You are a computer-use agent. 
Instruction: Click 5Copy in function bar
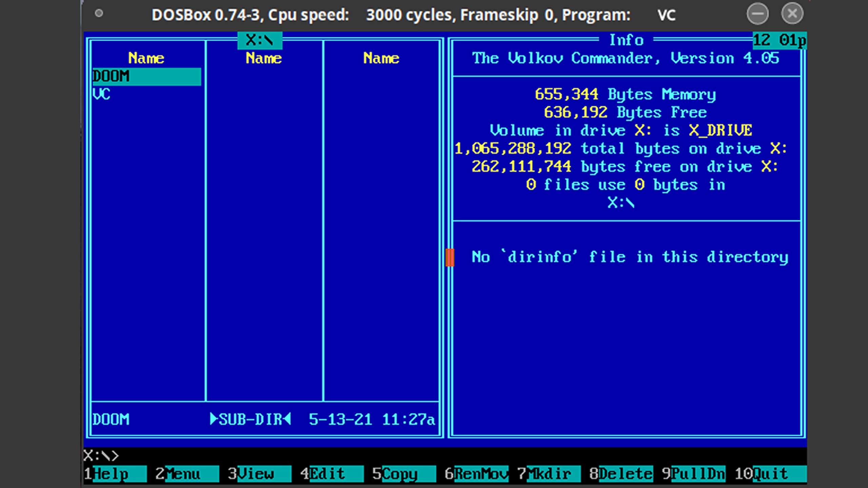[404, 473]
